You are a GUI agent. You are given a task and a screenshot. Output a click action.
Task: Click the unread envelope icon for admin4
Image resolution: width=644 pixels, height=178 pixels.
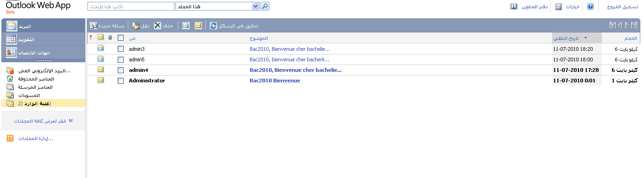[x=100, y=70]
